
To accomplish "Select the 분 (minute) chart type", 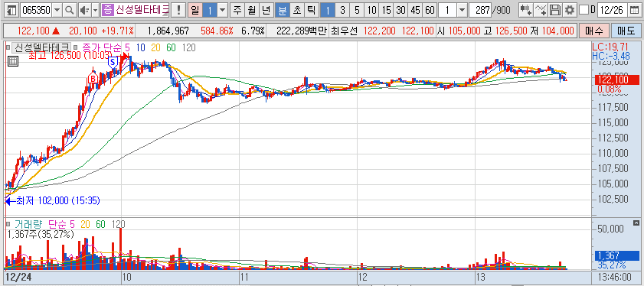I will pos(282,10).
